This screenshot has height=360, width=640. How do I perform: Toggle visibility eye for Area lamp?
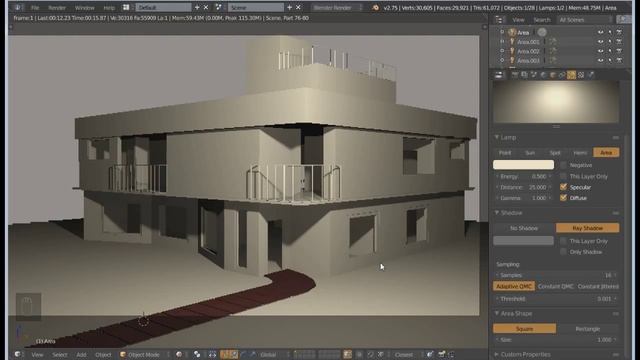(600, 32)
